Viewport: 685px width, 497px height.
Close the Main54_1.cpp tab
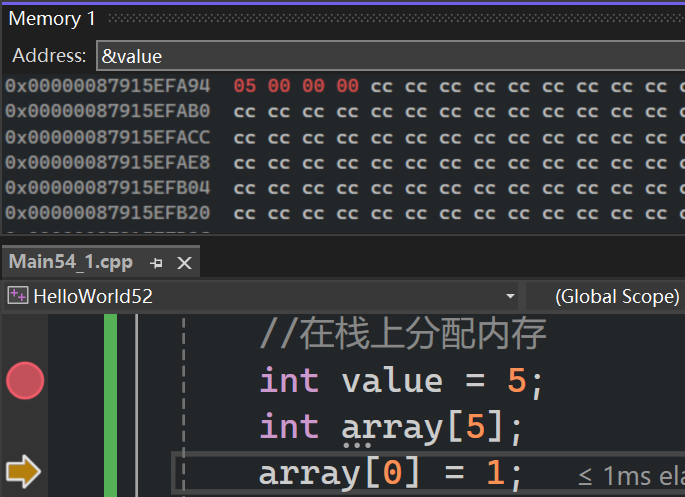[184, 262]
